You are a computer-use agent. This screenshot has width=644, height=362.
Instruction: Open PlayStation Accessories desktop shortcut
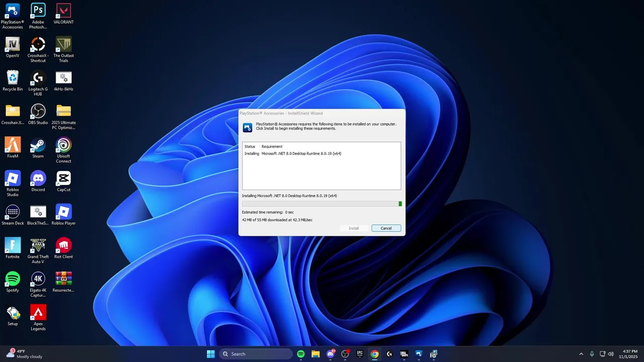pos(13,16)
